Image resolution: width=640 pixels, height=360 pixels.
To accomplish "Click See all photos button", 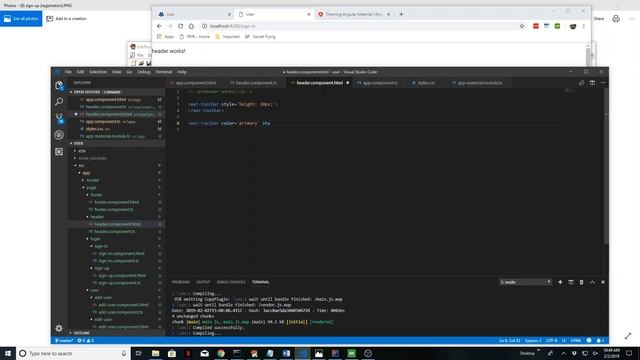I will coord(21,19).
